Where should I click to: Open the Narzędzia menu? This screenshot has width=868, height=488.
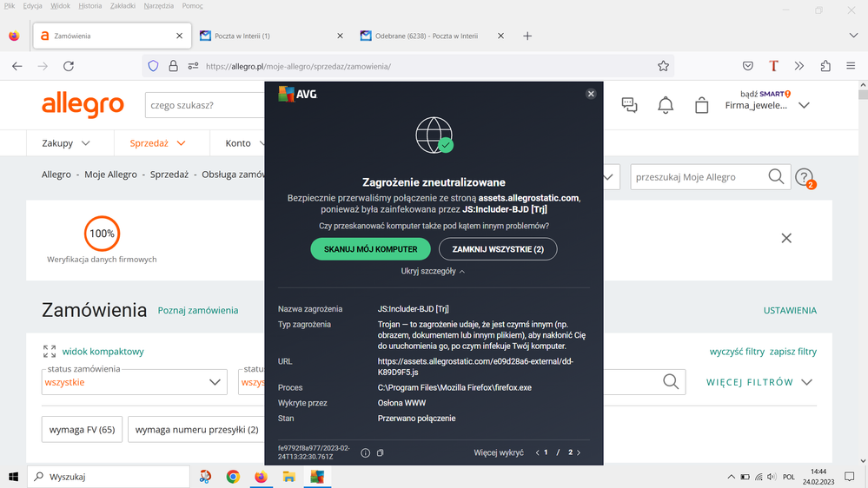tap(158, 5)
